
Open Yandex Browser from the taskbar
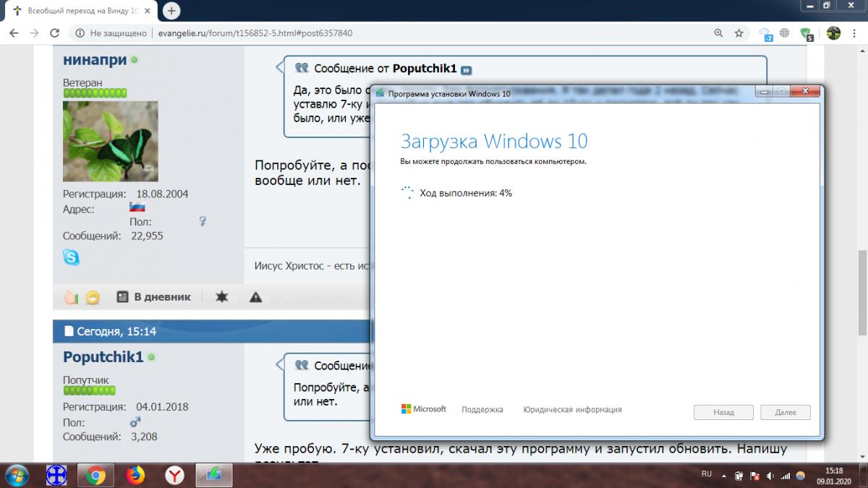click(174, 475)
